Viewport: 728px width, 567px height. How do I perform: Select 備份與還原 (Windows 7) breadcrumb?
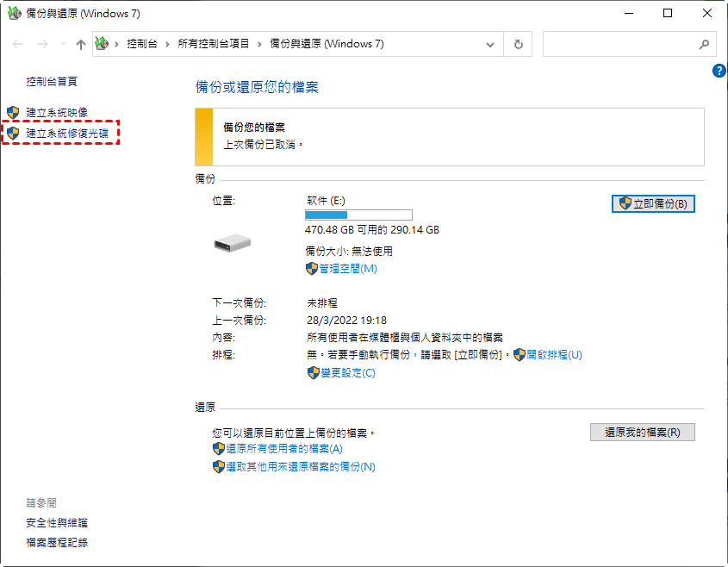[327, 44]
